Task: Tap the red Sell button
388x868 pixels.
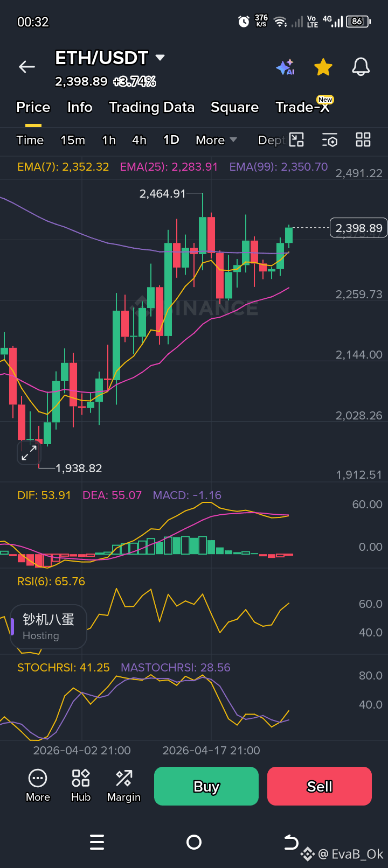Action: point(320,786)
